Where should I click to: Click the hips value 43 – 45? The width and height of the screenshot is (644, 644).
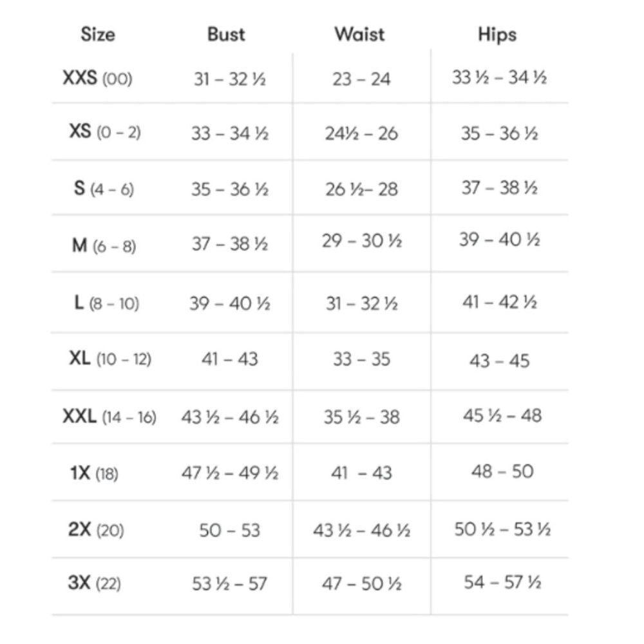point(500,361)
